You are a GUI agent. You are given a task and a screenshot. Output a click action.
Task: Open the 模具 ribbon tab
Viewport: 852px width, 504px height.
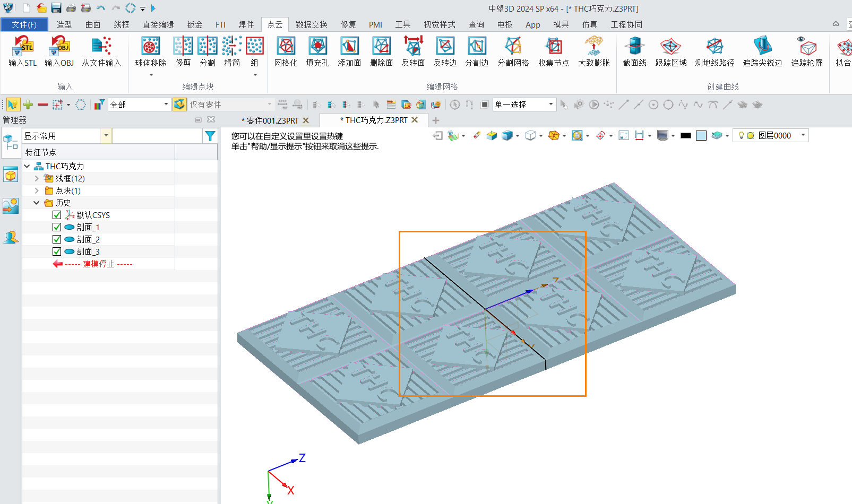click(x=561, y=24)
